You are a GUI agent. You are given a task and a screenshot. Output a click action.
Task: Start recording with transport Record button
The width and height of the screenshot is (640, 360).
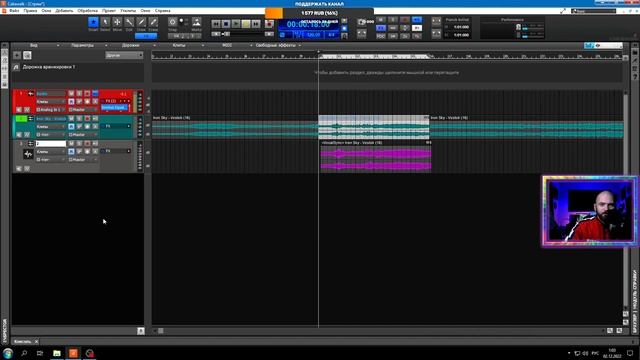[x=269, y=24]
